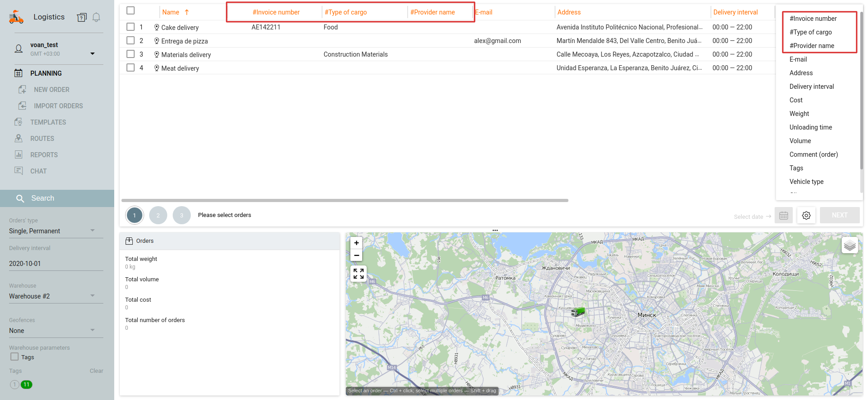Open the Routes menu item
Image resolution: width=868 pixels, height=400 pixels.
point(42,139)
